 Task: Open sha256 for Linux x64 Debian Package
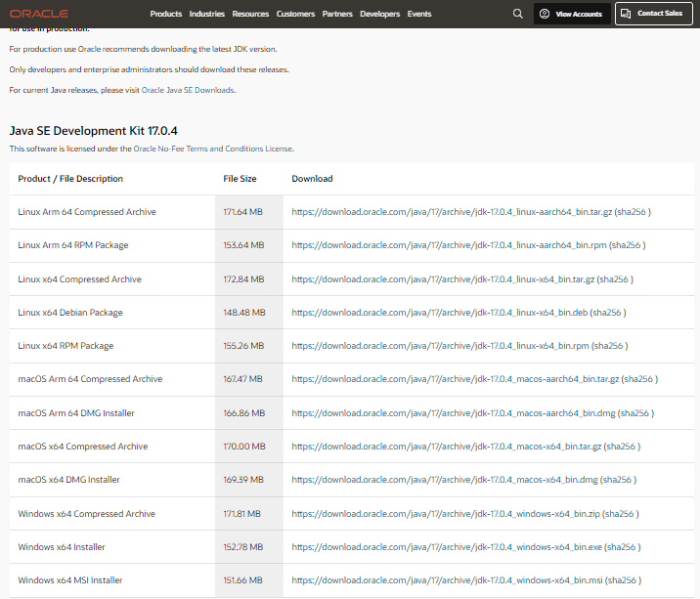coord(607,313)
